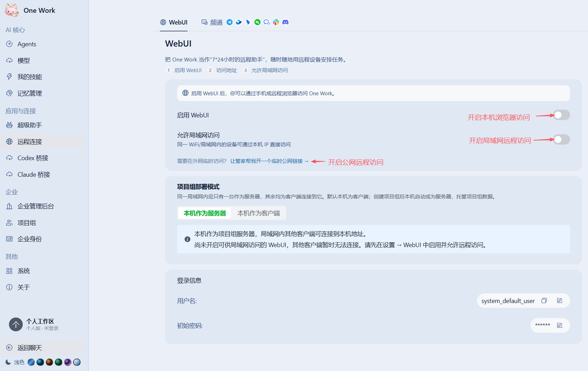588x371 pixels.
Task: Open 系统 settings in the sidebar
Action: [43, 271]
